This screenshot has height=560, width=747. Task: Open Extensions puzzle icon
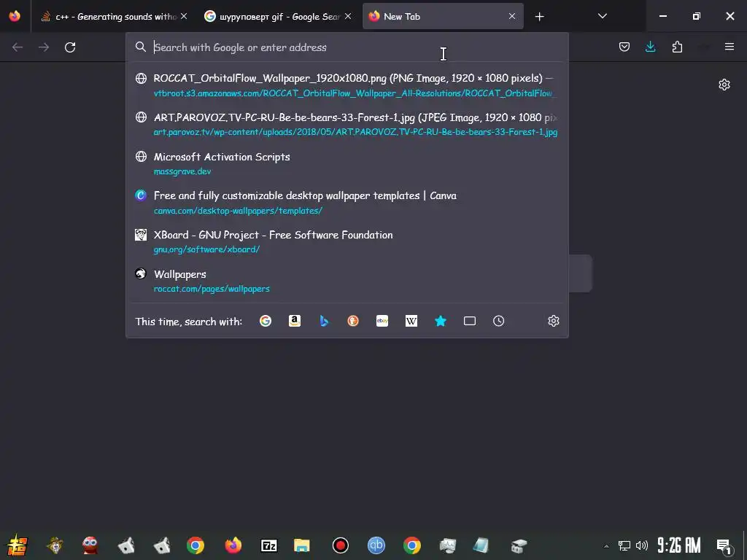tap(677, 47)
